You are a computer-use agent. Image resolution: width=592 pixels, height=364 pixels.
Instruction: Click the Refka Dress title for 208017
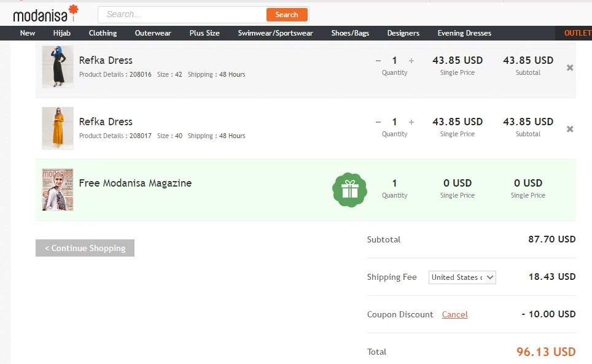[x=106, y=122]
